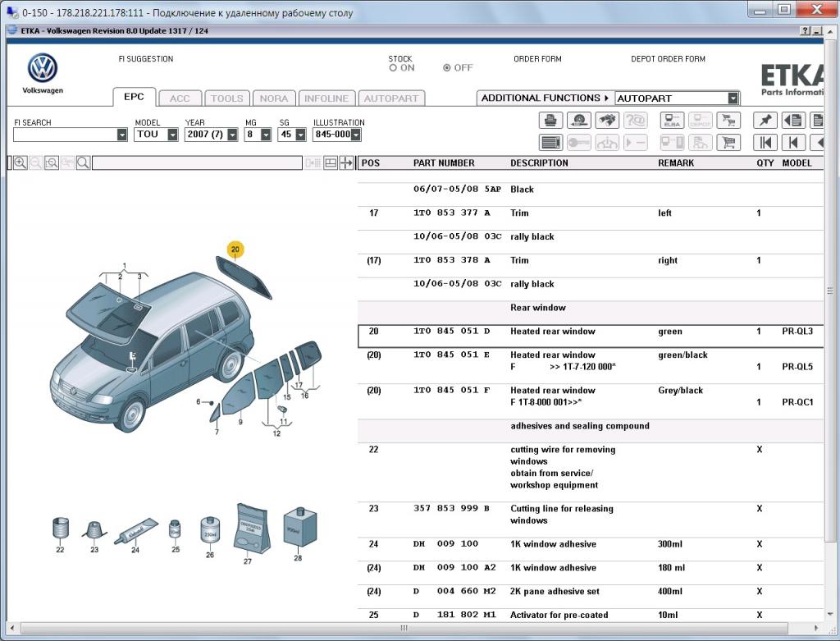840x641 pixels.
Task: Open the INFOLINE tab
Action: point(326,98)
